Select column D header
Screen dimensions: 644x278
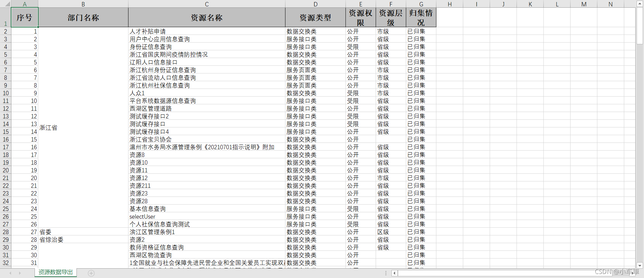point(315,4)
